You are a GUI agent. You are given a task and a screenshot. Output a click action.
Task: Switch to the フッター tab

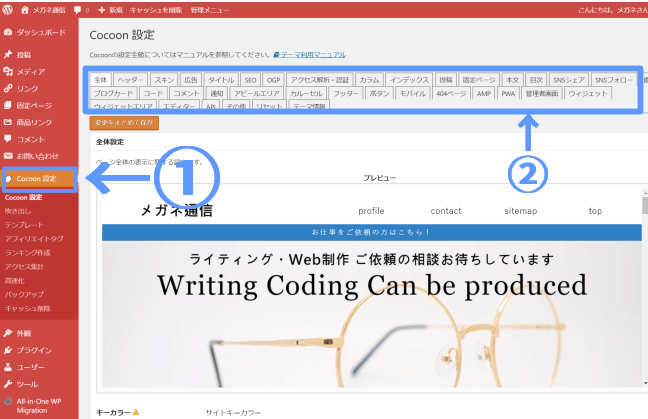[x=346, y=93]
